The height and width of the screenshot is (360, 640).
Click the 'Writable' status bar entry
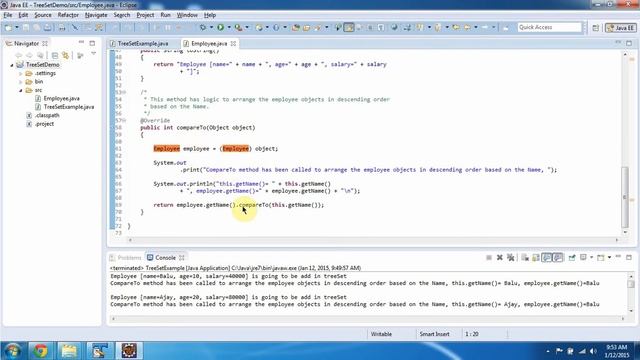tap(381, 334)
